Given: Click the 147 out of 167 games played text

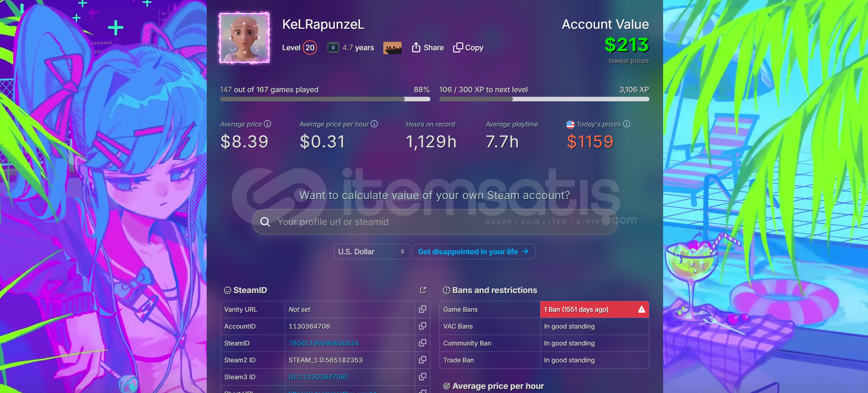Looking at the screenshot, I should [x=269, y=90].
